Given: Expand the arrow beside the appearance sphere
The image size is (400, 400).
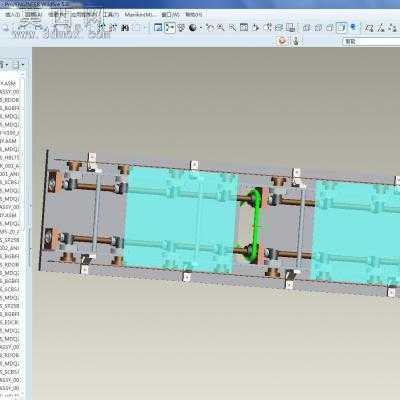Looking at the screenshot, I should coord(201,28).
